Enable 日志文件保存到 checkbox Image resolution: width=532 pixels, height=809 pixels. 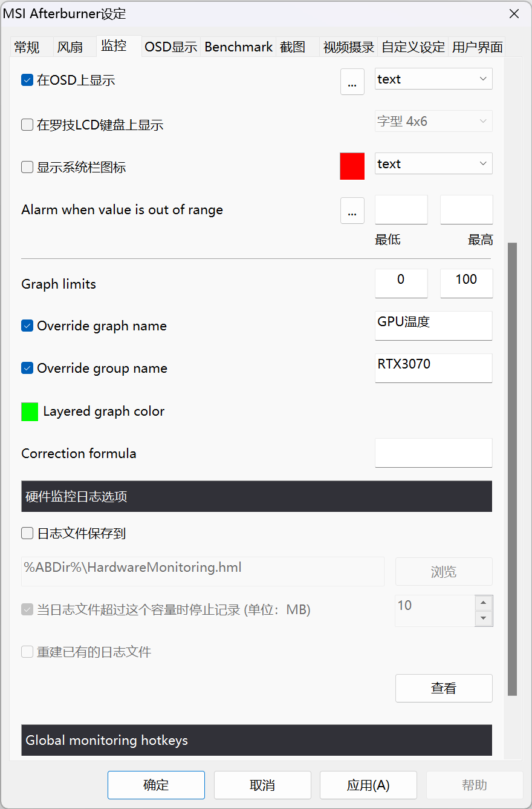point(27,533)
